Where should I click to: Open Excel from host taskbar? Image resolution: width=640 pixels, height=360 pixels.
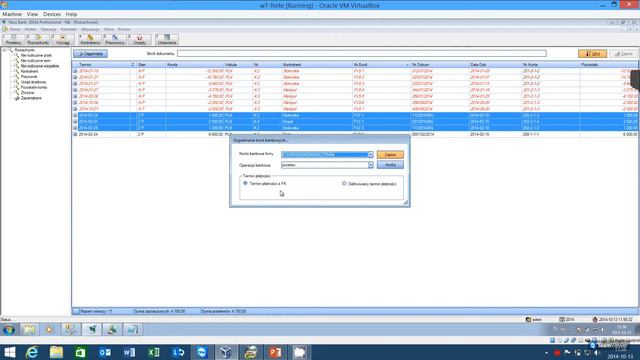pyautogui.click(x=153, y=352)
